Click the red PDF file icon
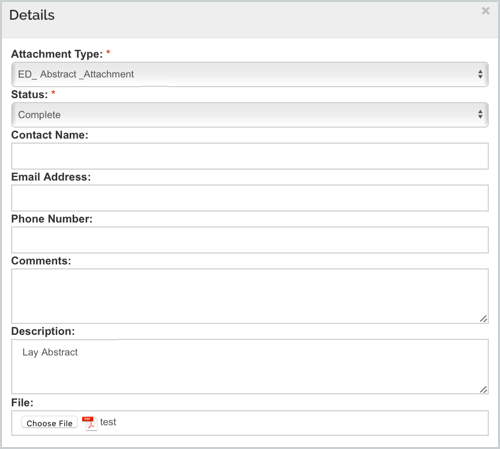The width and height of the screenshot is (500, 449). (89, 423)
